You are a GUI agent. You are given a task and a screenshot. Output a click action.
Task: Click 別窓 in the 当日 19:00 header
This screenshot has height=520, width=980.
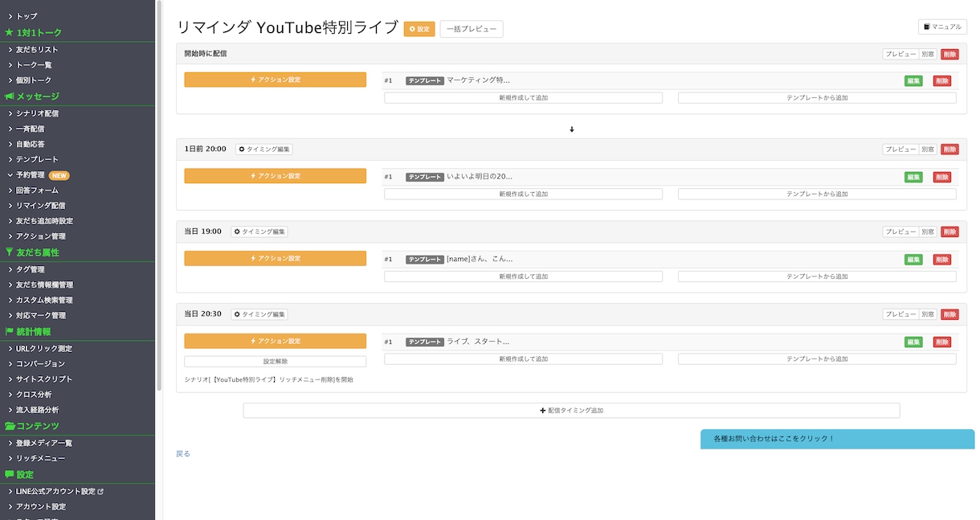click(x=928, y=231)
